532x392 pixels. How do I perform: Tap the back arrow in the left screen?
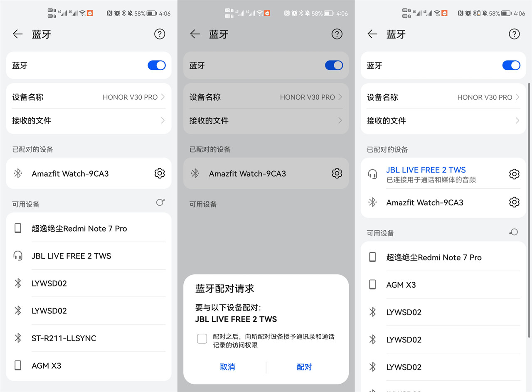click(17, 34)
